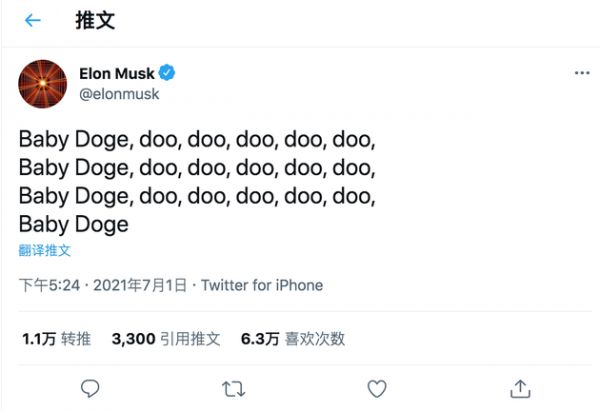Image resolution: width=600 pixels, height=411 pixels.
Task: Like the tweet with the heart icon
Action: [377, 388]
